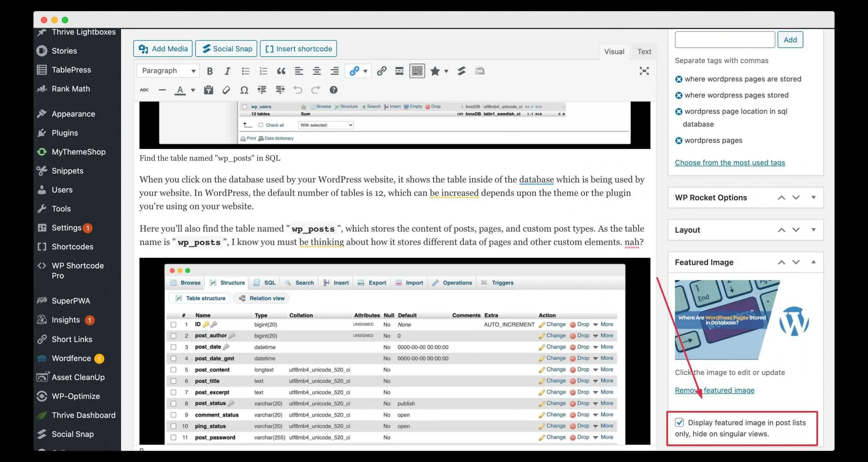
Task: Switch to the Text editor tab
Action: pyautogui.click(x=644, y=51)
